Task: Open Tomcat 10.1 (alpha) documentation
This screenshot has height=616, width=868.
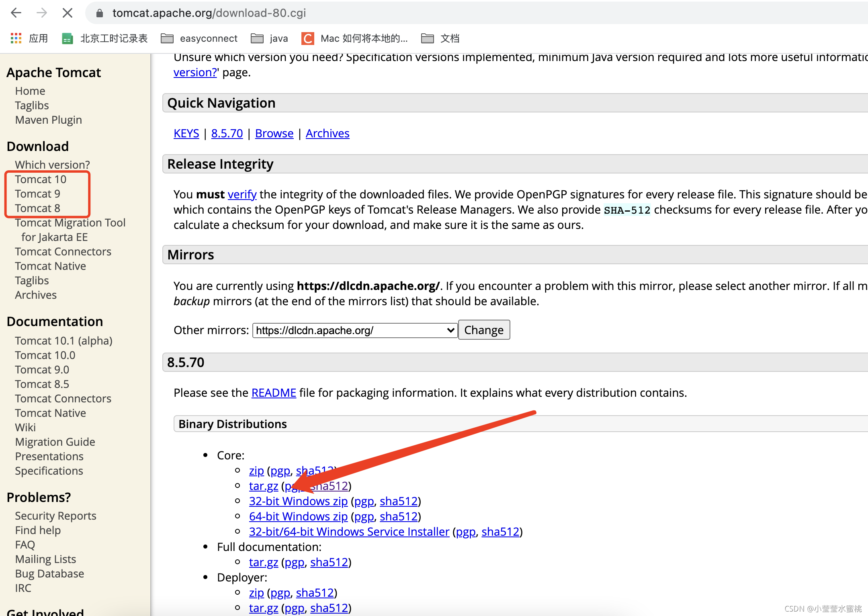Action: pyautogui.click(x=64, y=341)
